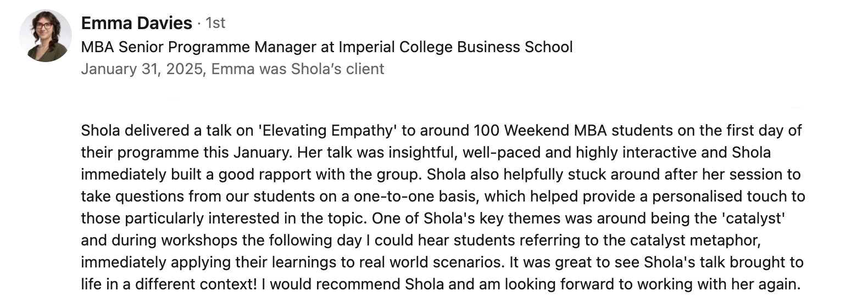This screenshot has height=302, width=868.
Task: Click 'Imperial College Business School' in headline
Action: pyautogui.click(x=455, y=47)
